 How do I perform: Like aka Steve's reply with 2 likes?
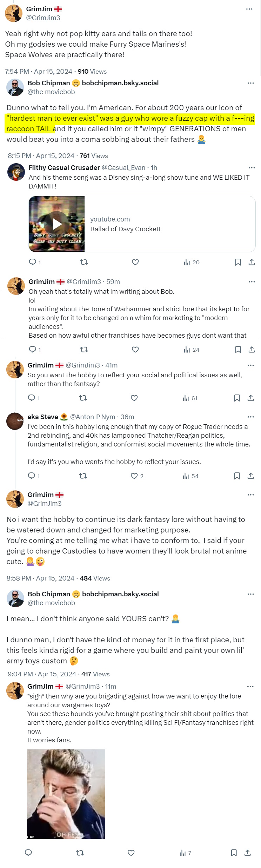134,476
